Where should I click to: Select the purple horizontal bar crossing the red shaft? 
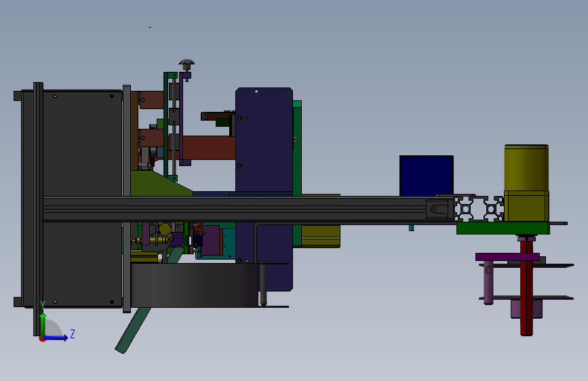pyautogui.click(x=507, y=257)
